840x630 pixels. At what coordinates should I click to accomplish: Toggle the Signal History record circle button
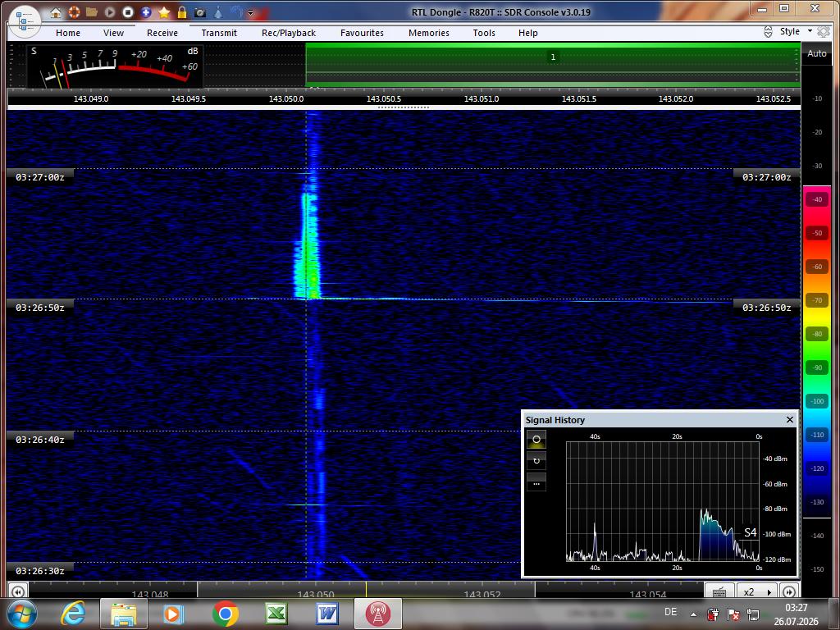536,440
